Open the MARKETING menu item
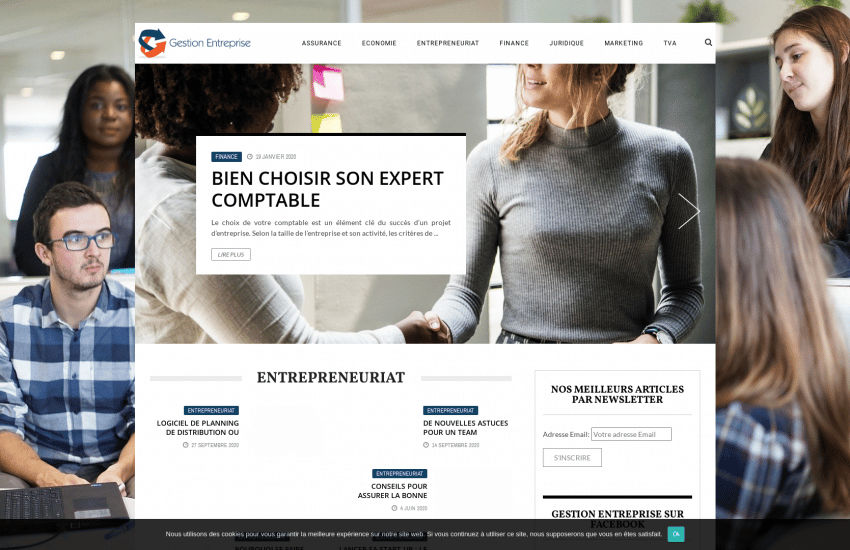This screenshot has height=550, width=850. tap(623, 43)
